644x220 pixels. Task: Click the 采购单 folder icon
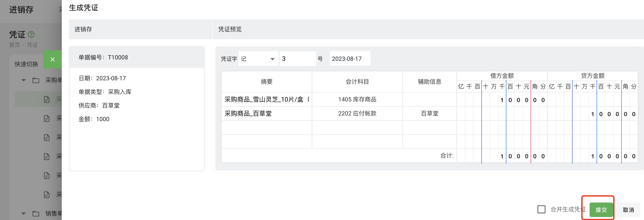click(36, 80)
